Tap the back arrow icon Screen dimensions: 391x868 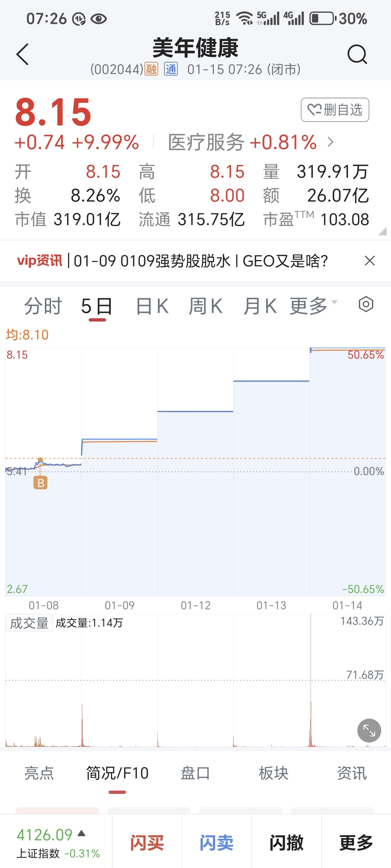tap(22, 54)
